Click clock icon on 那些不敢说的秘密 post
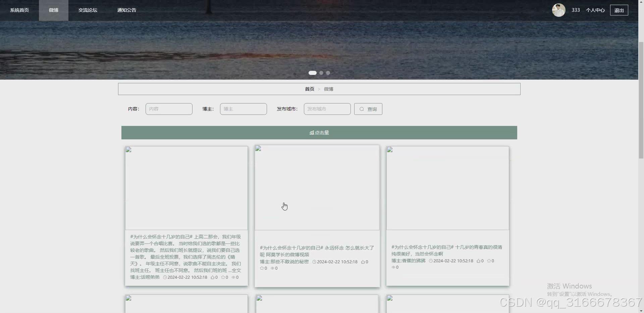644x313 pixels. click(314, 262)
